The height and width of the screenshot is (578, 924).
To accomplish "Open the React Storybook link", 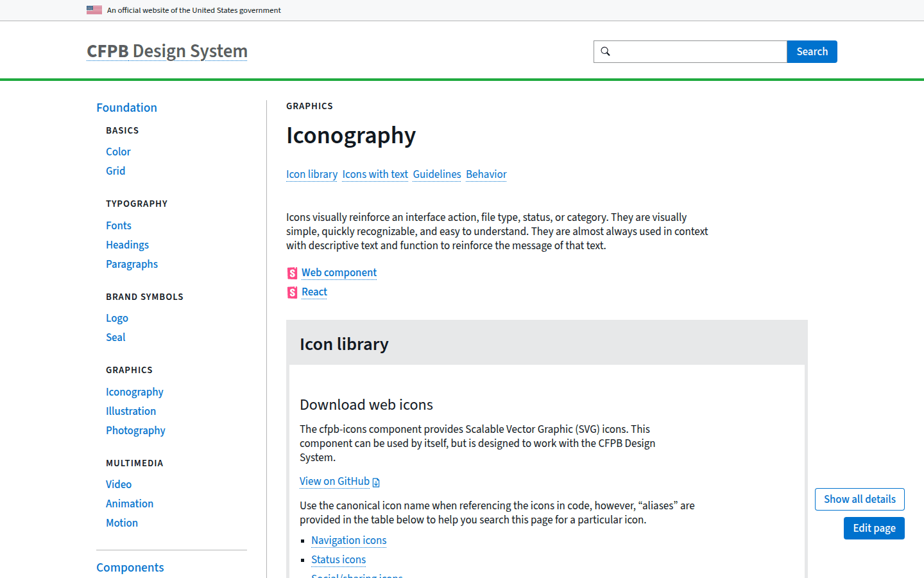I will coord(314,292).
